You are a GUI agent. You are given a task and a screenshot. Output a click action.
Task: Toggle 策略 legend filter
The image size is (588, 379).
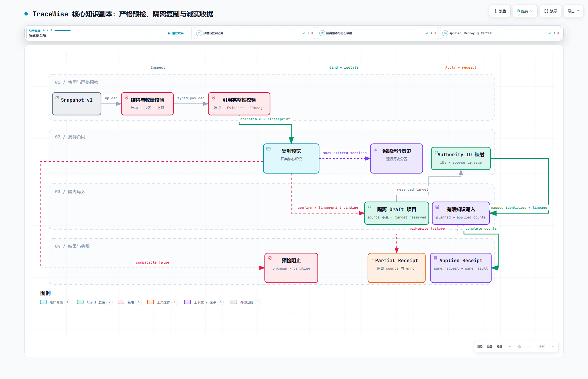click(x=129, y=302)
